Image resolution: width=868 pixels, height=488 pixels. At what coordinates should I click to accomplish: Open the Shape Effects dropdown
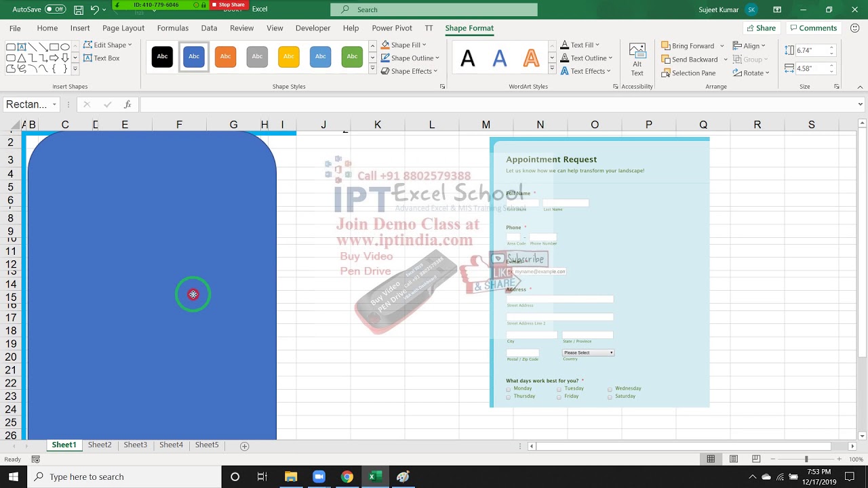click(x=409, y=71)
